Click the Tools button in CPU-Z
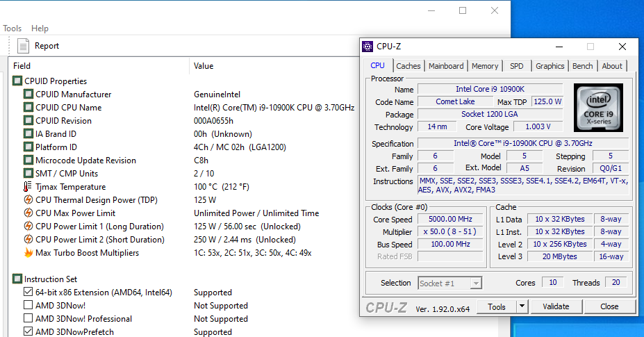The height and width of the screenshot is (337, 644). point(497,306)
